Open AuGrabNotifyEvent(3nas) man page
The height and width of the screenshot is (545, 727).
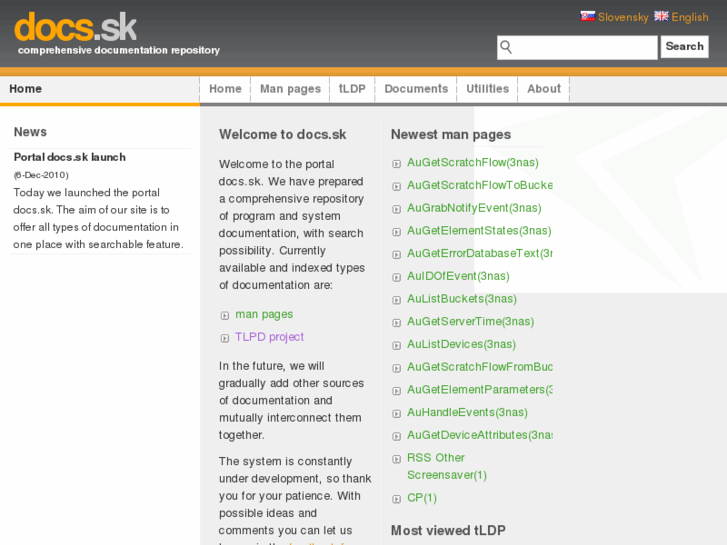474,208
